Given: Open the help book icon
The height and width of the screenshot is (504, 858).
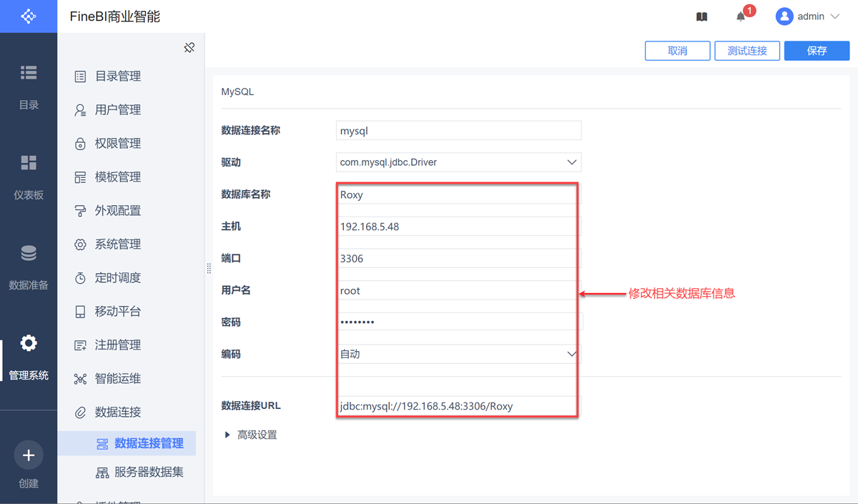Looking at the screenshot, I should (x=702, y=16).
